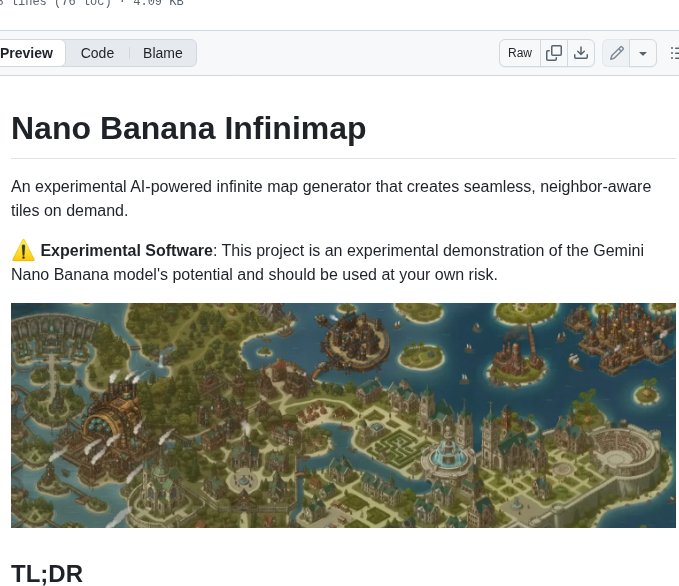Switch to the Code tab
This screenshot has width=679, height=586.
coord(97,53)
